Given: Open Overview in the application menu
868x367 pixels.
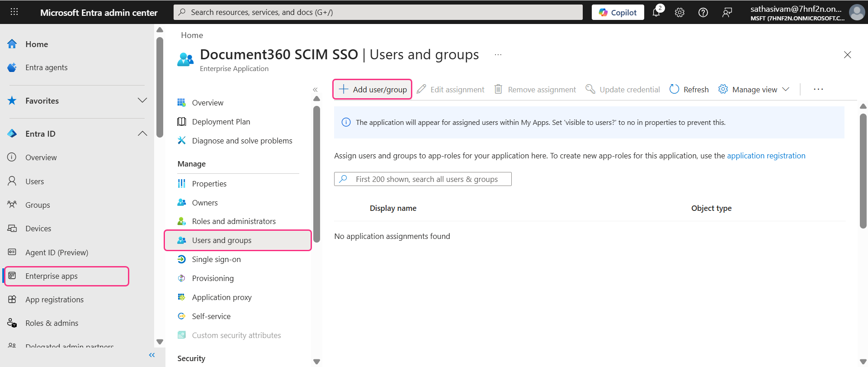Looking at the screenshot, I should click(208, 103).
